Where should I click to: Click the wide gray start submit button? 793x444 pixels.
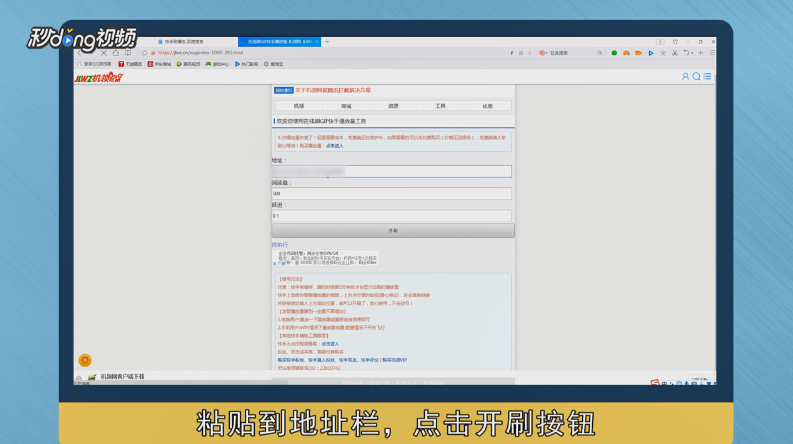[393, 231]
